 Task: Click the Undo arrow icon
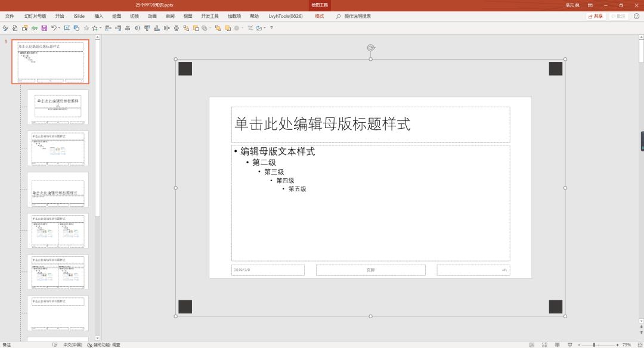[54, 28]
